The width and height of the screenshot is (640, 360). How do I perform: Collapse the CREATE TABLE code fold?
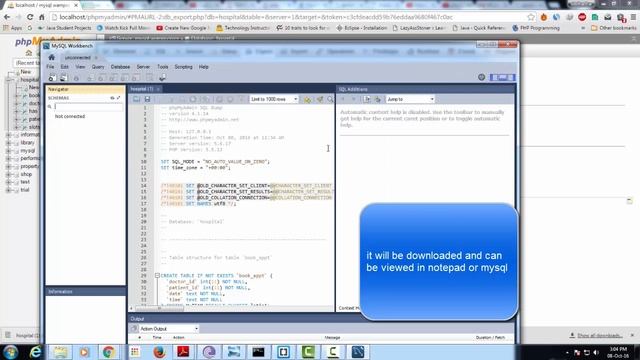click(157, 276)
